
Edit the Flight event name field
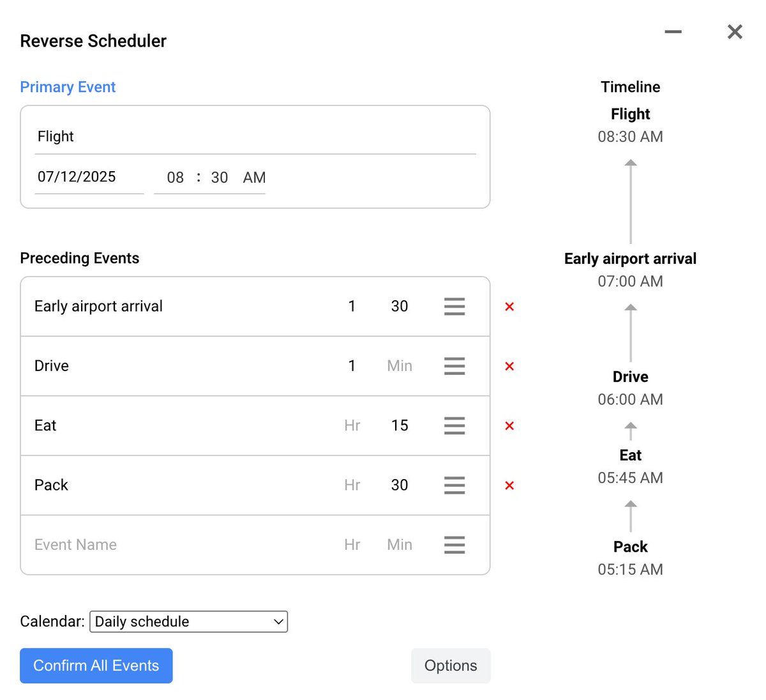point(255,137)
